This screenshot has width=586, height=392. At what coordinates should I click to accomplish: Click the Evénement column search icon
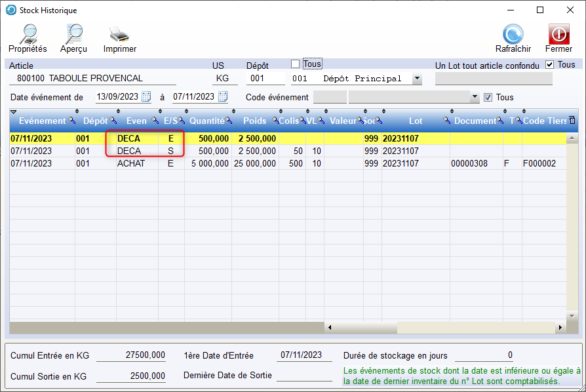coord(71,121)
